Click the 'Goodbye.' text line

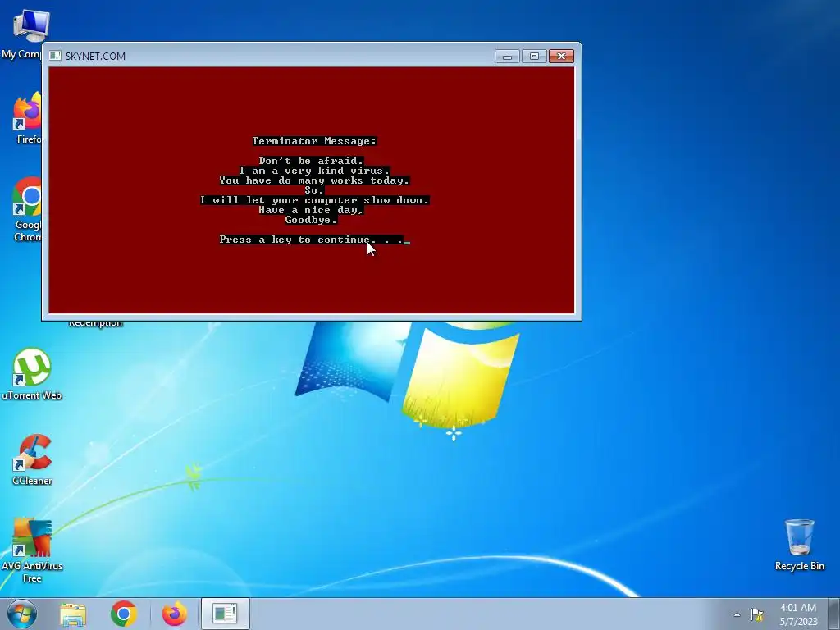tap(311, 220)
